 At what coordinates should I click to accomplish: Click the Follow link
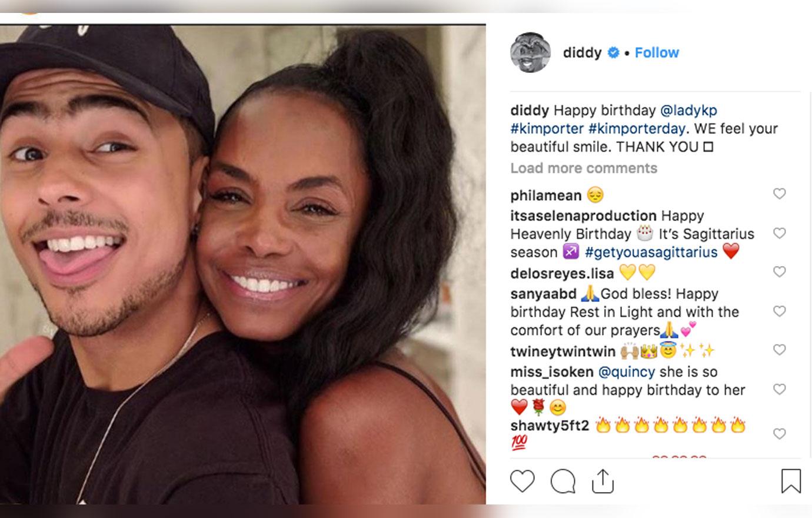(656, 52)
